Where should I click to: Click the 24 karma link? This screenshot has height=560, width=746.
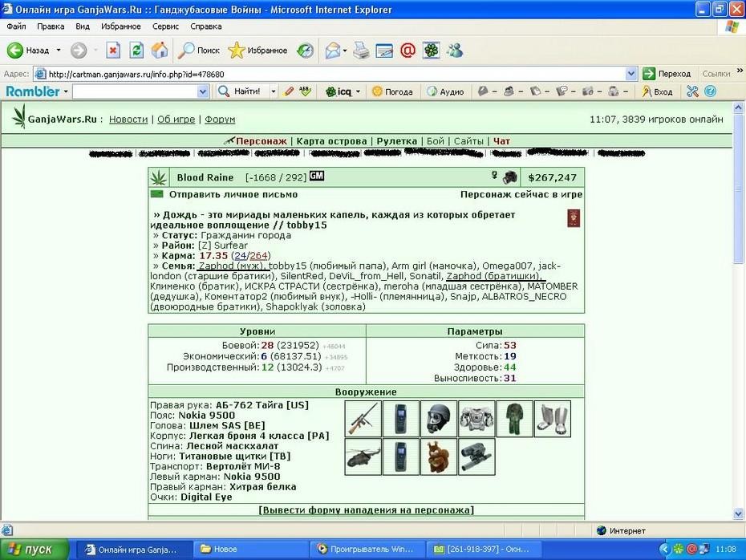[x=241, y=256]
